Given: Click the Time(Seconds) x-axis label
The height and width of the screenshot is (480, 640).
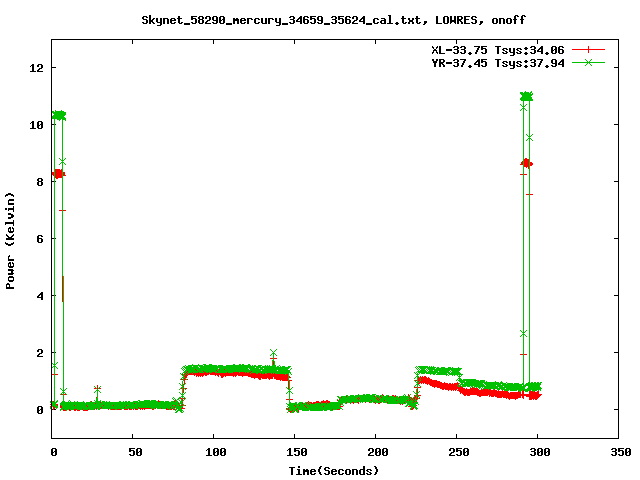Looking at the screenshot, I should [x=333, y=471].
